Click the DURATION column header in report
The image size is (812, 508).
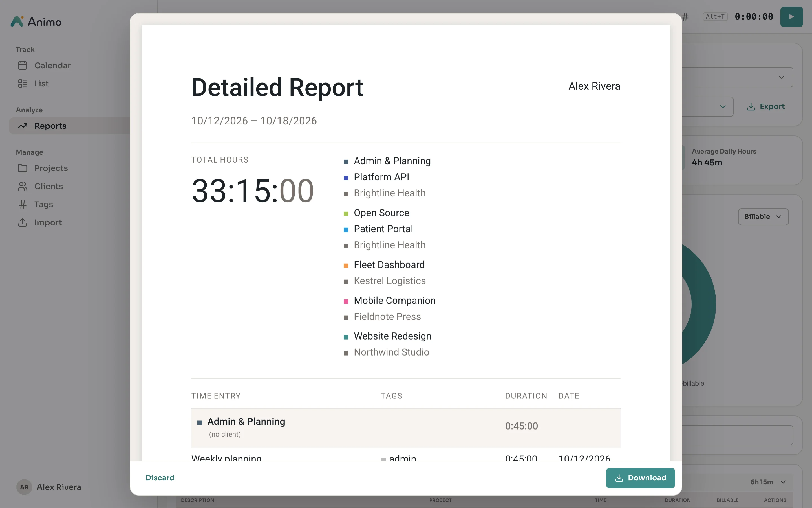pyautogui.click(x=526, y=396)
